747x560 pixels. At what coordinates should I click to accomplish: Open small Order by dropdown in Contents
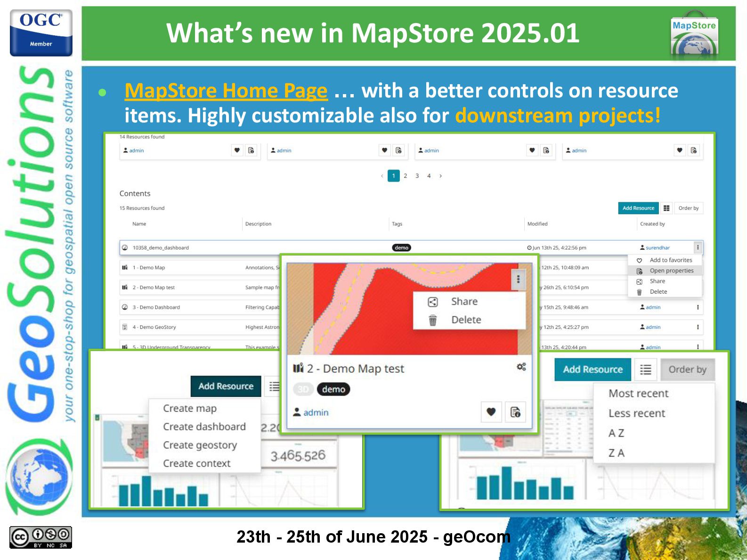click(x=689, y=208)
